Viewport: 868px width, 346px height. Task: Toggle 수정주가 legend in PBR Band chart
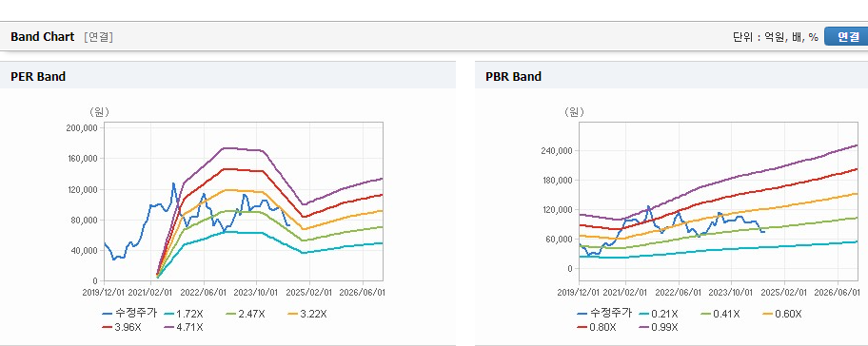[x=604, y=313]
